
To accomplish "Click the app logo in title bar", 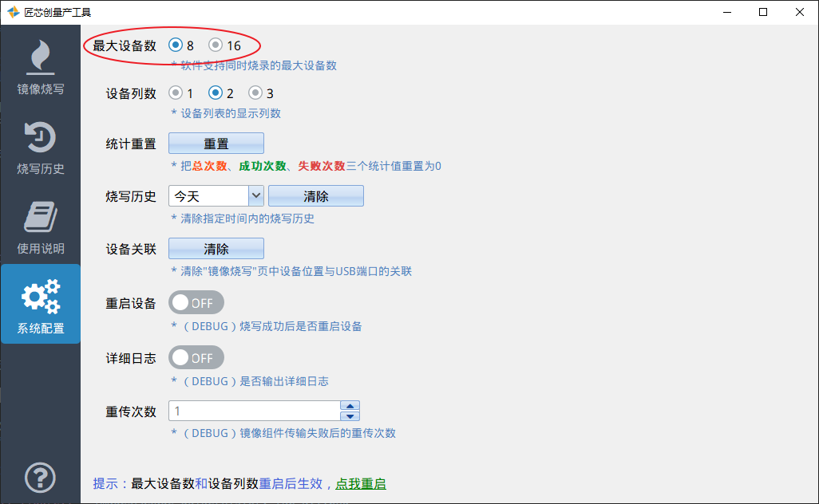I will click(13, 12).
